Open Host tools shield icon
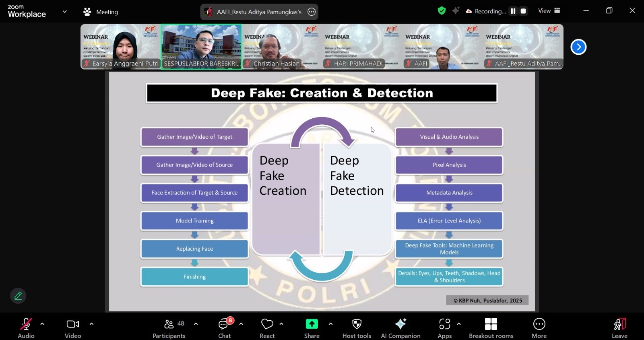Screen dimensions: 644x340 coord(357,328)
